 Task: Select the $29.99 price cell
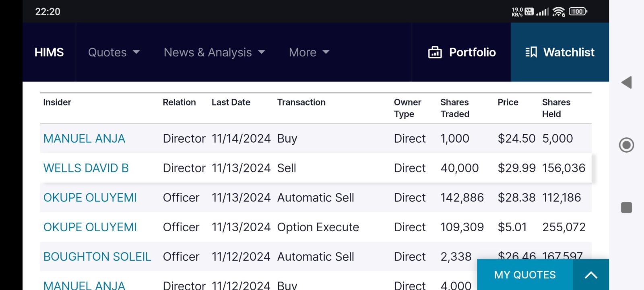point(516,168)
